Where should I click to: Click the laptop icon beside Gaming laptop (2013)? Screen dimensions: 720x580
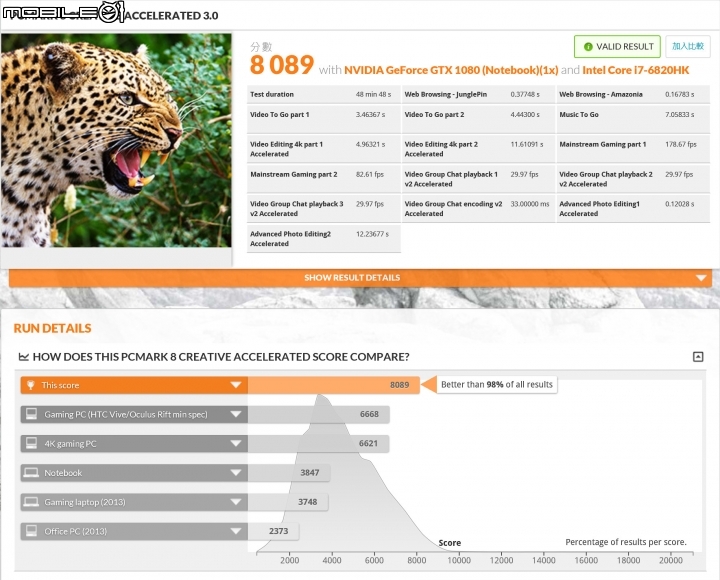coord(31,501)
